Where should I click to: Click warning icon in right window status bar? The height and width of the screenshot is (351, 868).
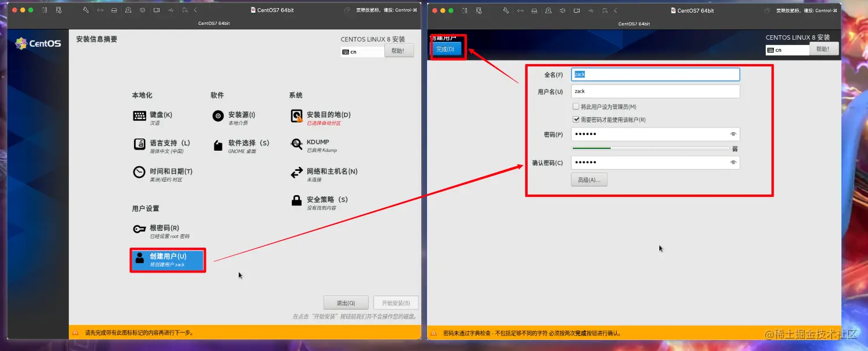pos(434,333)
